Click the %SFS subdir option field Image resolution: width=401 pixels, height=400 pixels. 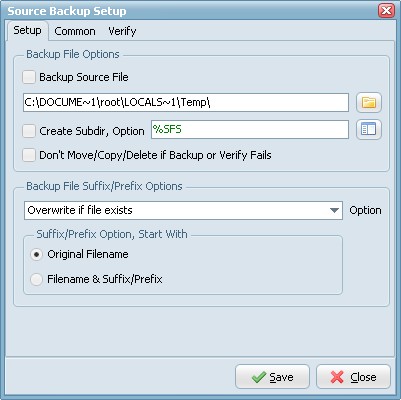pos(250,129)
